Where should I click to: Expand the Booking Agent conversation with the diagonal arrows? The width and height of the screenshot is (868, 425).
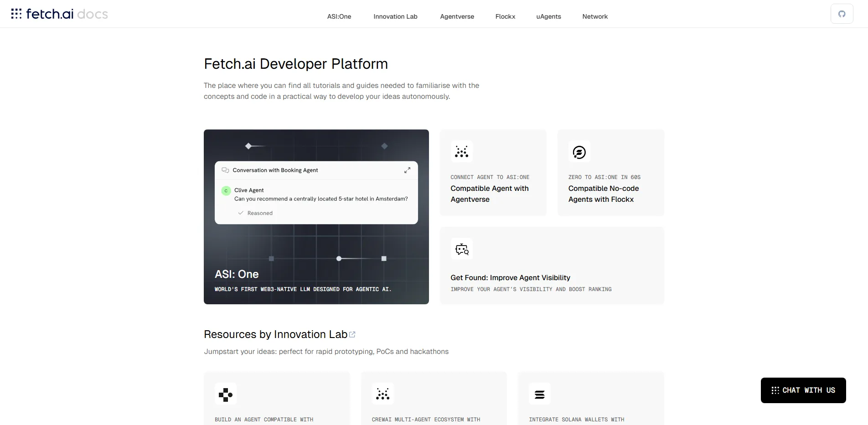coord(408,170)
